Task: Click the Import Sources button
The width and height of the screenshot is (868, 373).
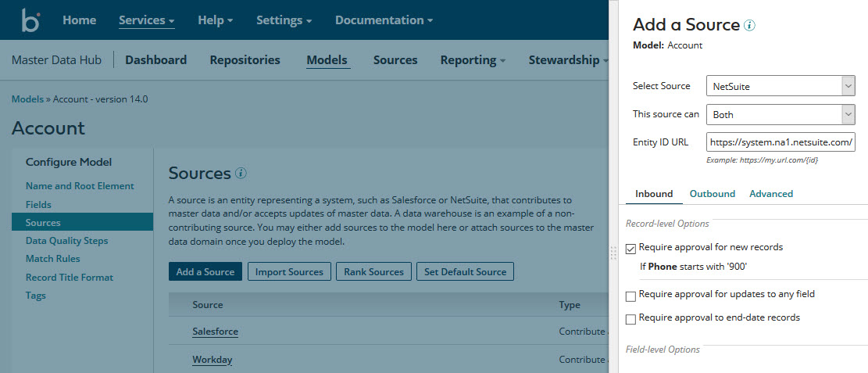Action: 289,271
